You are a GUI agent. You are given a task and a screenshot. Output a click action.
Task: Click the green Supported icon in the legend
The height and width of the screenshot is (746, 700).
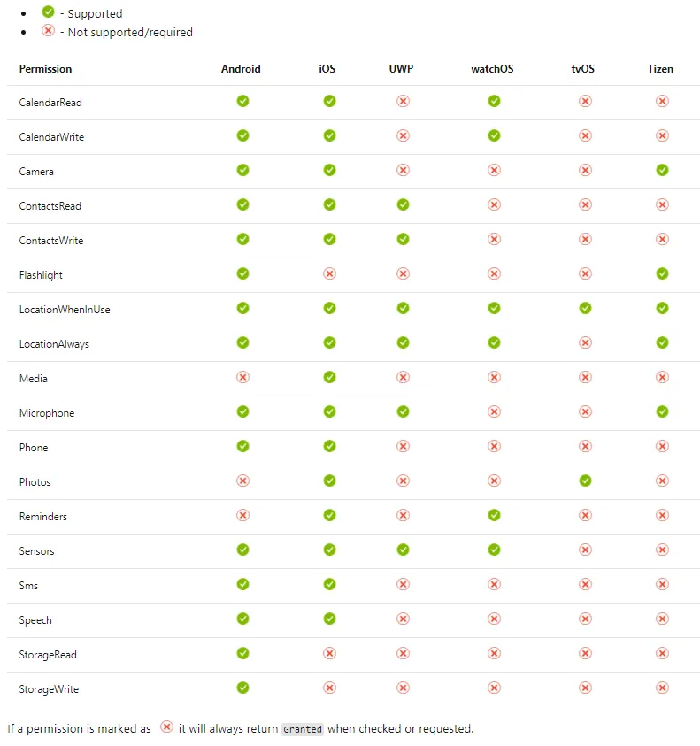tap(48, 12)
